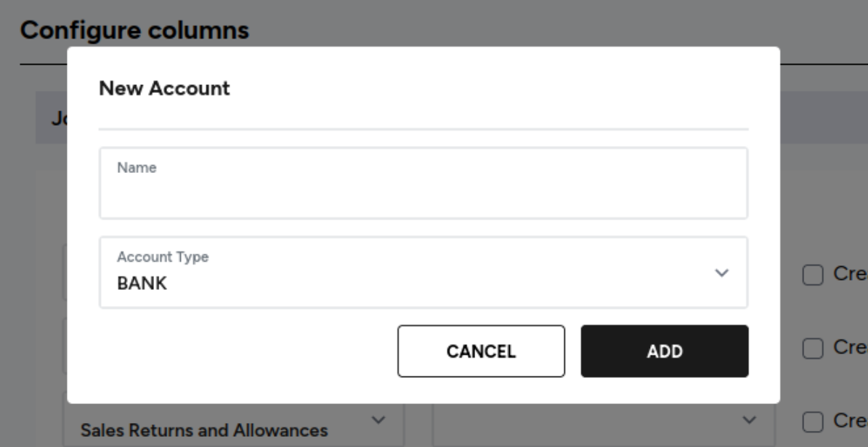The width and height of the screenshot is (868, 447).
Task: Tick the topmost Cre checkbox behind the dialog
Action: tap(813, 275)
